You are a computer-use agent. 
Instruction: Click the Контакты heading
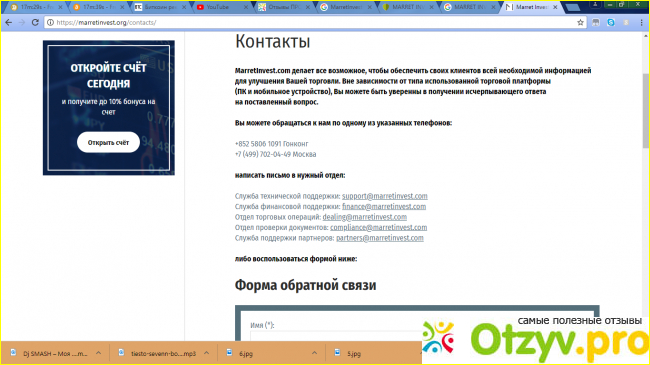(272, 41)
